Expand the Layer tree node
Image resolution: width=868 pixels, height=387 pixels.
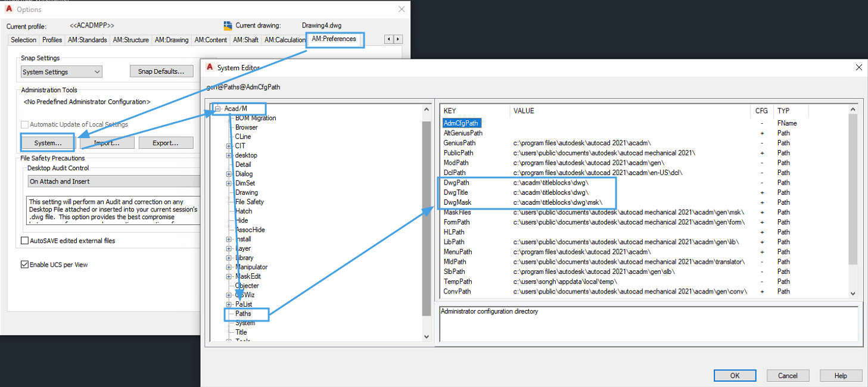[x=229, y=248]
